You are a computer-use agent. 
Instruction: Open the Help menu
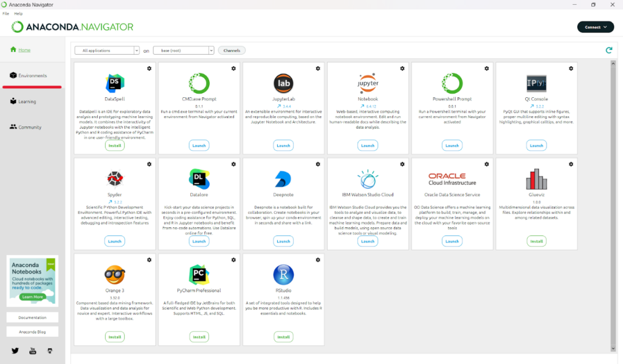click(18, 13)
